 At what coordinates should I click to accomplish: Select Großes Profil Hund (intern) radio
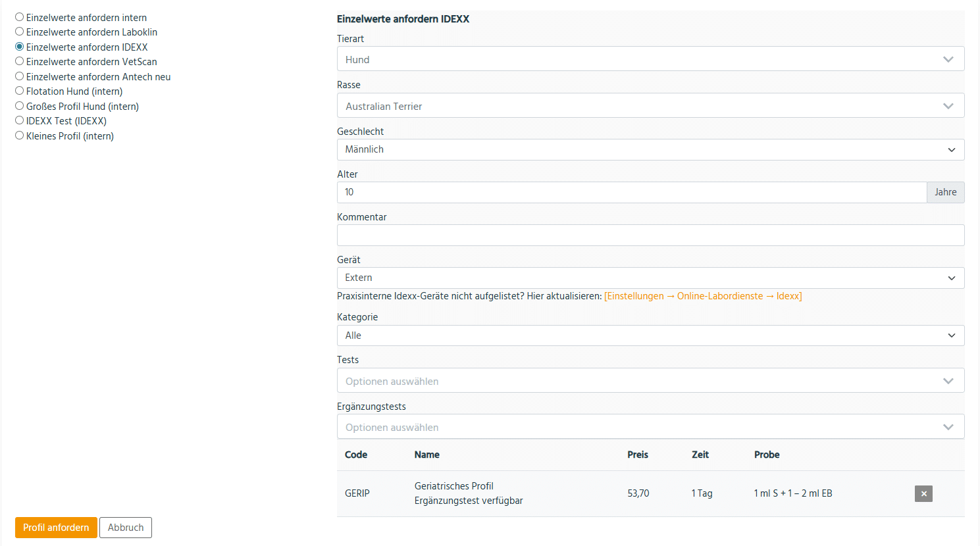point(20,106)
